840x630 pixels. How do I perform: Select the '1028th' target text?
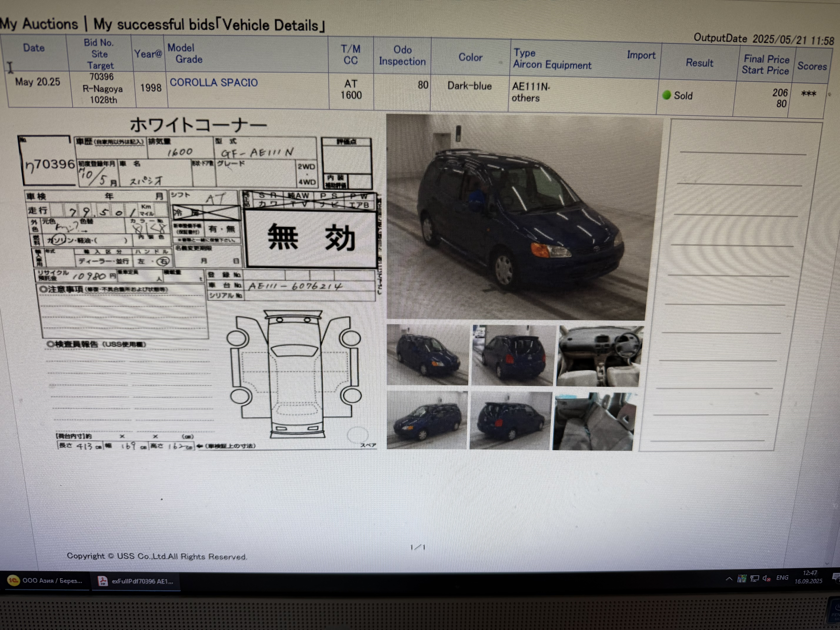(103, 100)
